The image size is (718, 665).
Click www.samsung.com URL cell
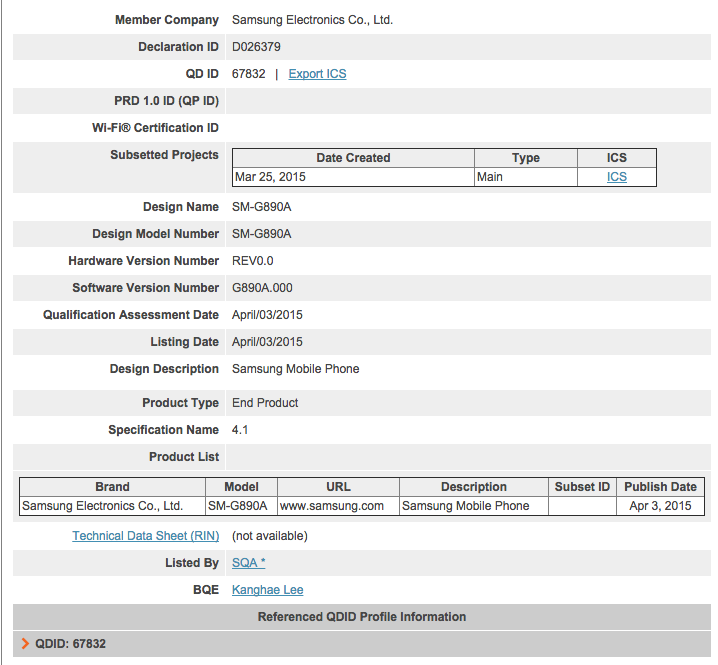pos(338,506)
